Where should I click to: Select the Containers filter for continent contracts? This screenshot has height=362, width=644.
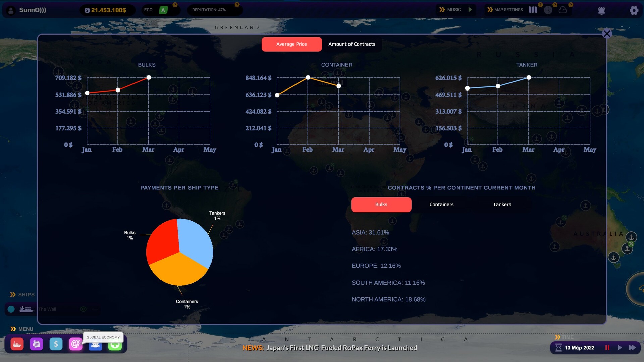click(441, 204)
